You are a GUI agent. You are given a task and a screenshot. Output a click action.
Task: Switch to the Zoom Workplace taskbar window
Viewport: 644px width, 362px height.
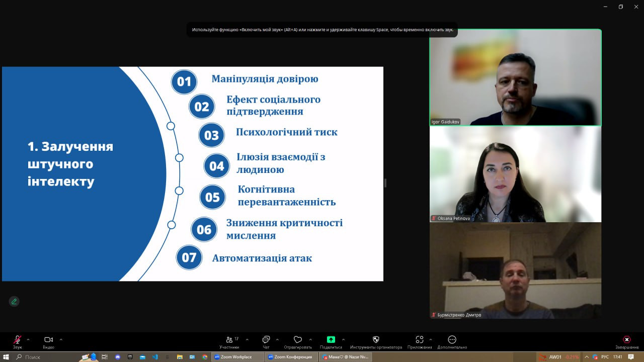(238, 357)
